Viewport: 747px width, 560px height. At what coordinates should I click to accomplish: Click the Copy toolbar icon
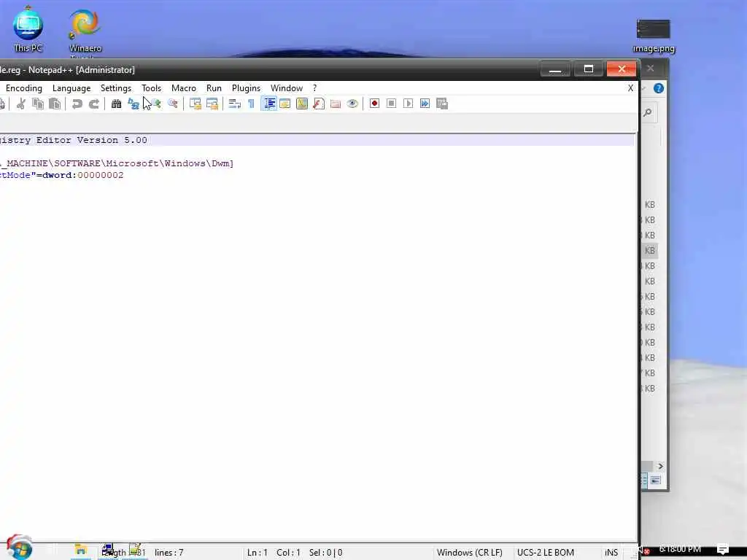coord(38,104)
